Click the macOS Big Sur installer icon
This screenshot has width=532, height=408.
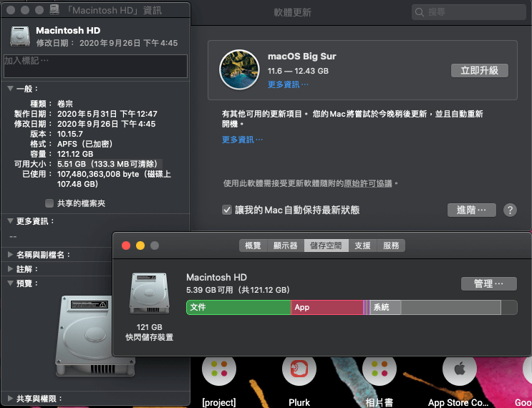pyautogui.click(x=238, y=69)
